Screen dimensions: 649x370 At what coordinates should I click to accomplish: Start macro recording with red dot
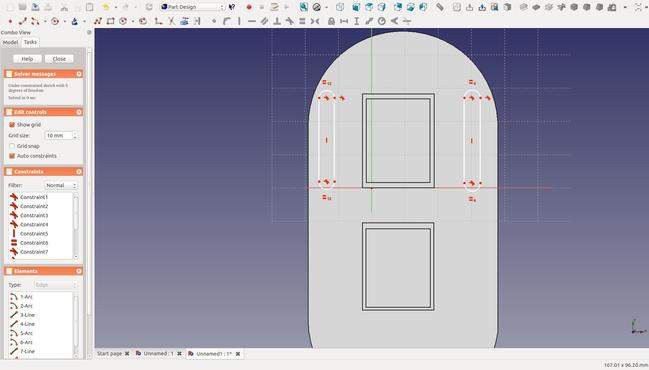tap(249, 7)
